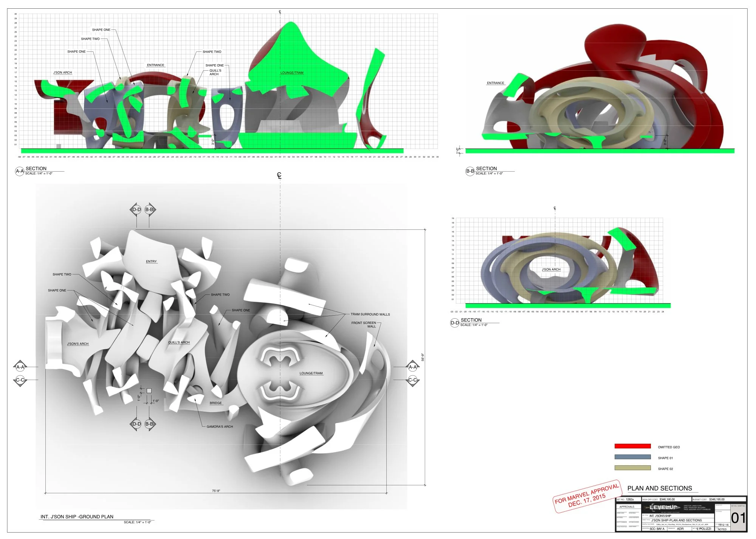This screenshot has height=539, width=756.
Task: Click the Front Screen Wall label
Action: click(x=364, y=325)
